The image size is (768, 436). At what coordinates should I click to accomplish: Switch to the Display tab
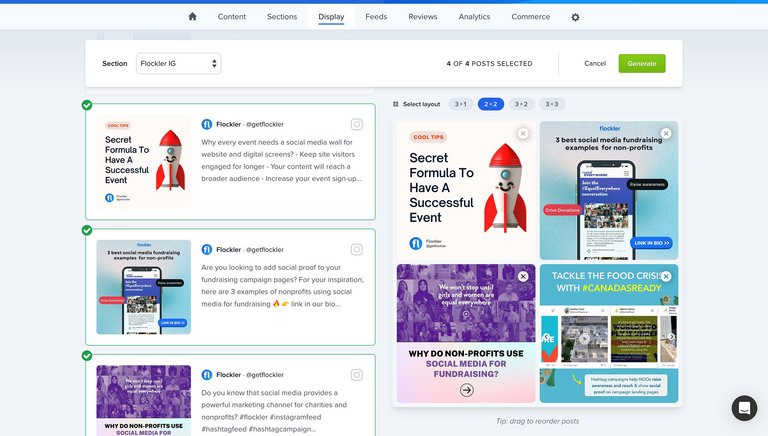tap(331, 17)
